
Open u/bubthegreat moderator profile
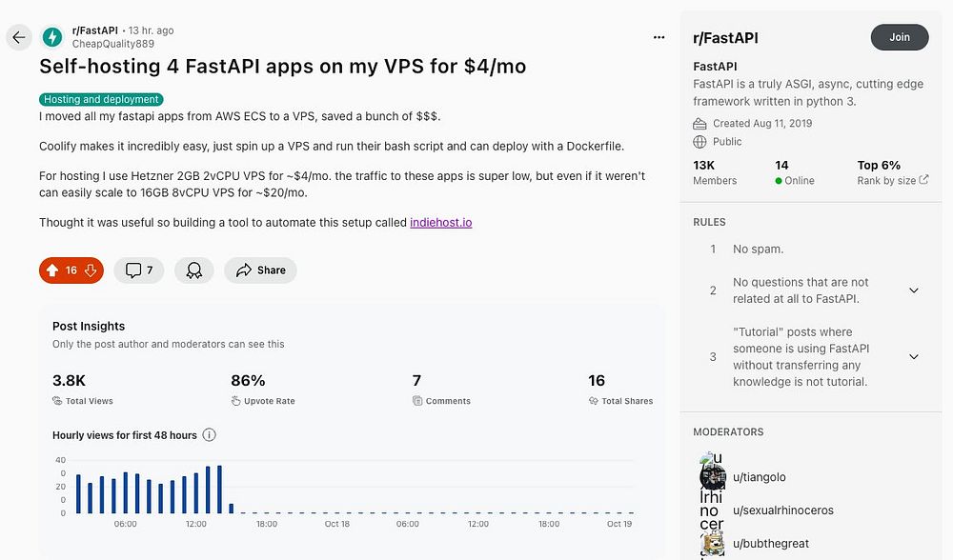(771, 544)
